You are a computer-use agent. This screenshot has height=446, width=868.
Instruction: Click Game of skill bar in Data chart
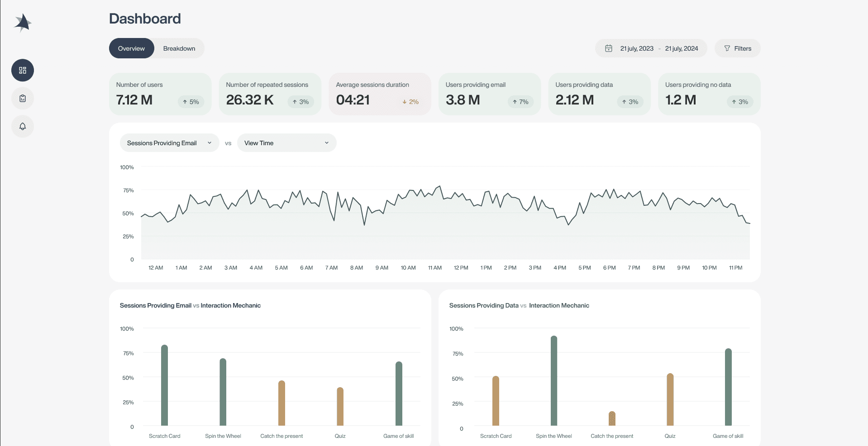point(728,387)
